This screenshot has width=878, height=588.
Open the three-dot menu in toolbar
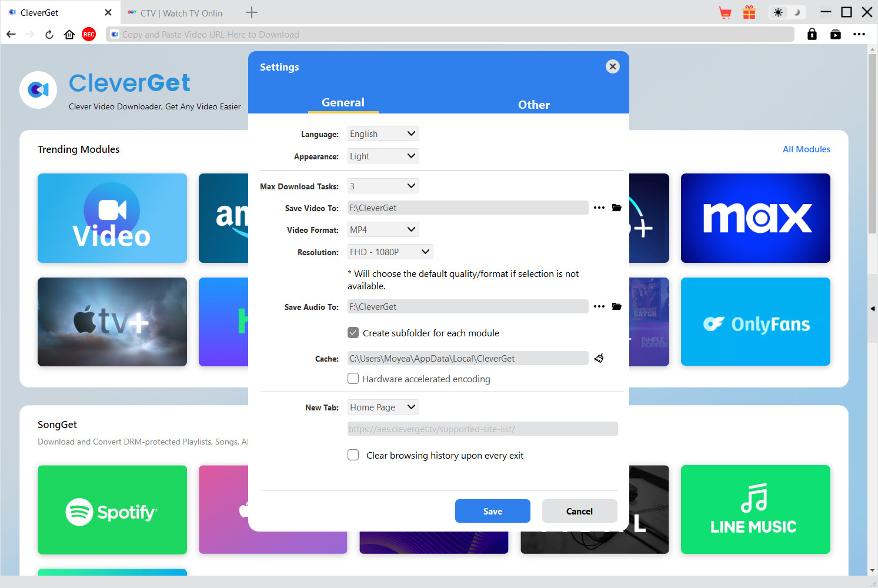coord(859,34)
